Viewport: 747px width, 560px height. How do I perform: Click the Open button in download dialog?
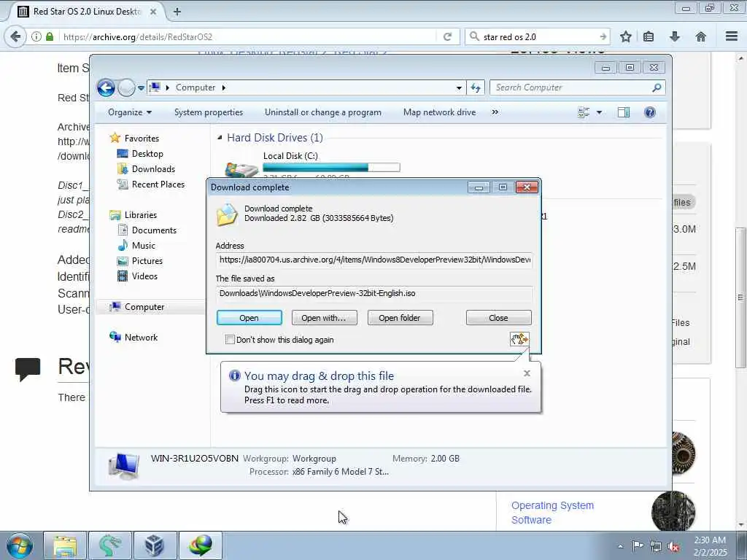pos(249,318)
